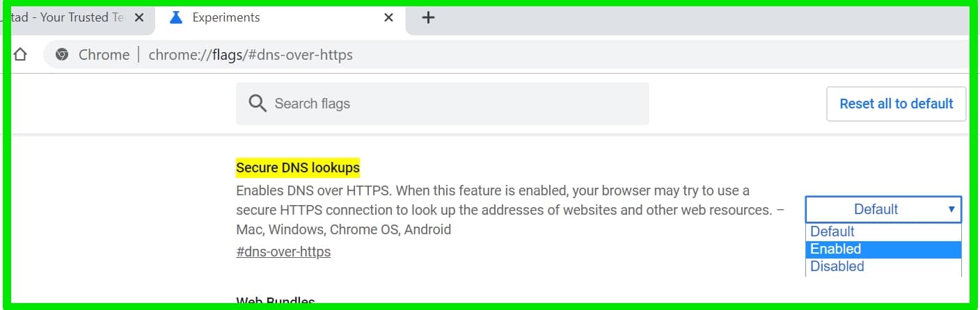Click the magnifier icon in Search flags
This screenshot has height=310, width=980.
tap(258, 104)
